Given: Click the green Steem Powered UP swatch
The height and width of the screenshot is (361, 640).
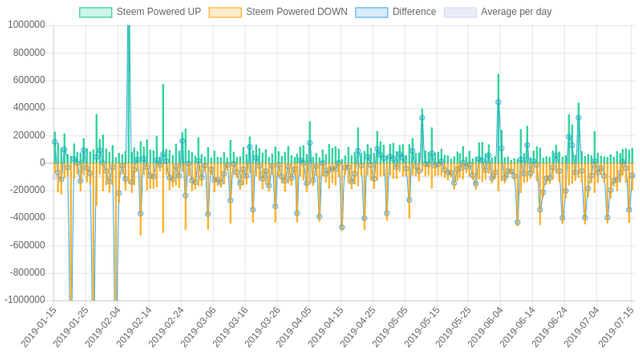Looking at the screenshot, I should (x=96, y=12).
